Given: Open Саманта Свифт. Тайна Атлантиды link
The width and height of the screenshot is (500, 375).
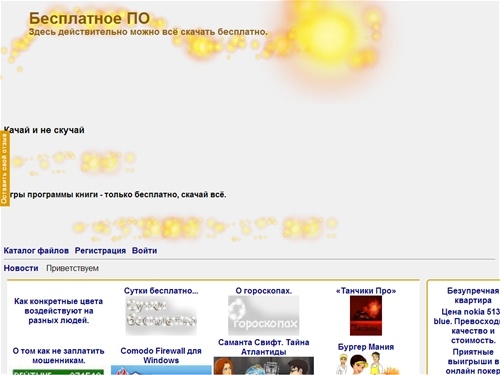Looking at the screenshot, I should click(263, 347).
